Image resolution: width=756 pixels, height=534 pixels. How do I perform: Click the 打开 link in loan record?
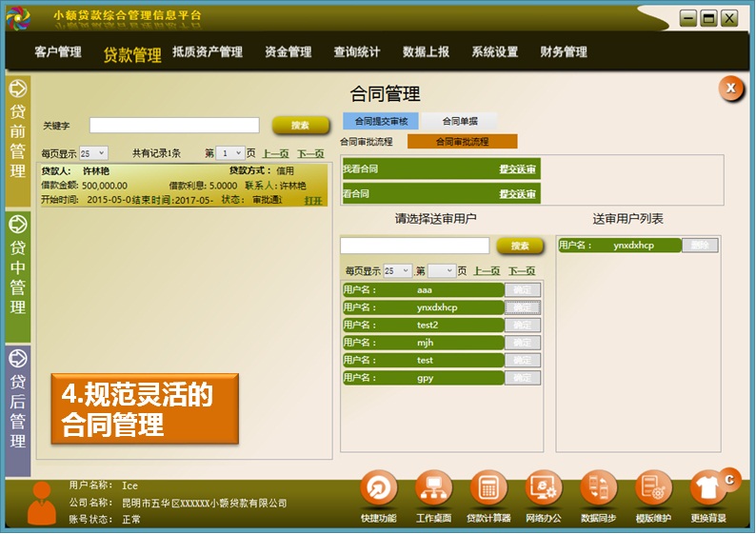coord(313,201)
